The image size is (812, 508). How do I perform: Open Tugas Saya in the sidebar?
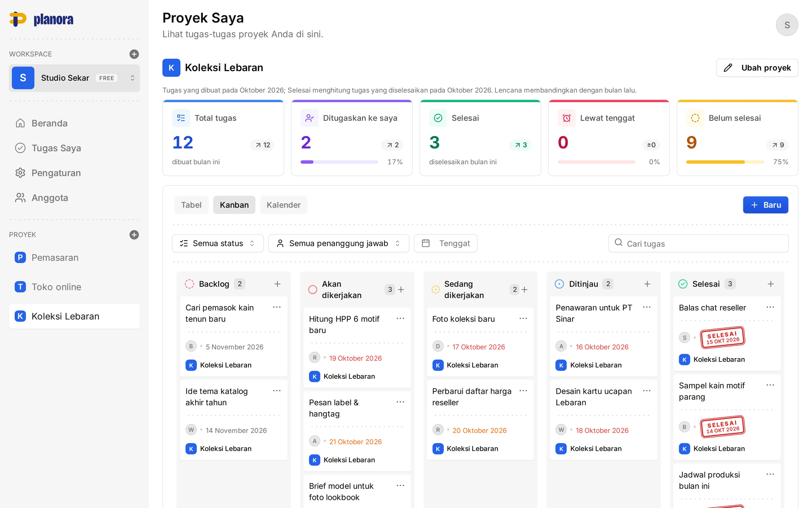[x=74, y=148]
